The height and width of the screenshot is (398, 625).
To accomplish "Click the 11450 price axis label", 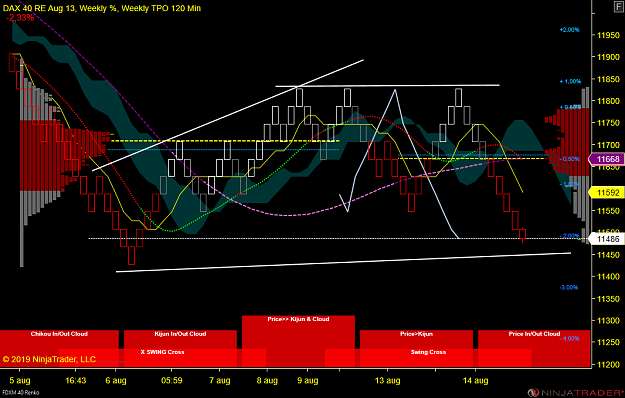I will (608, 255).
